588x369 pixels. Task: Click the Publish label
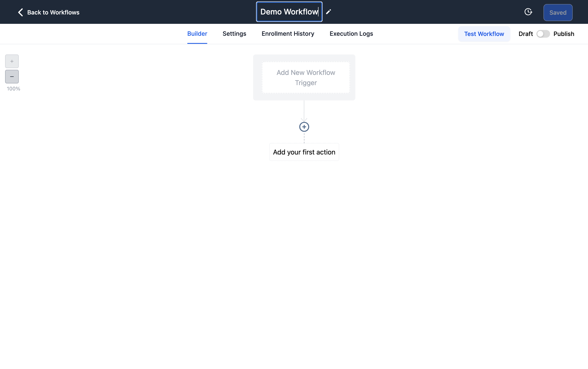pyautogui.click(x=563, y=34)
